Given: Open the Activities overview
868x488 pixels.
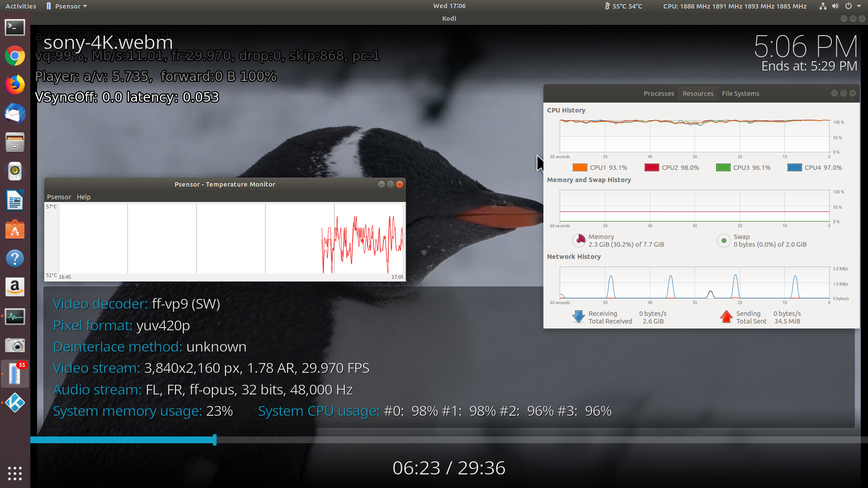Looking at the screenshot, I should point(21,6).
